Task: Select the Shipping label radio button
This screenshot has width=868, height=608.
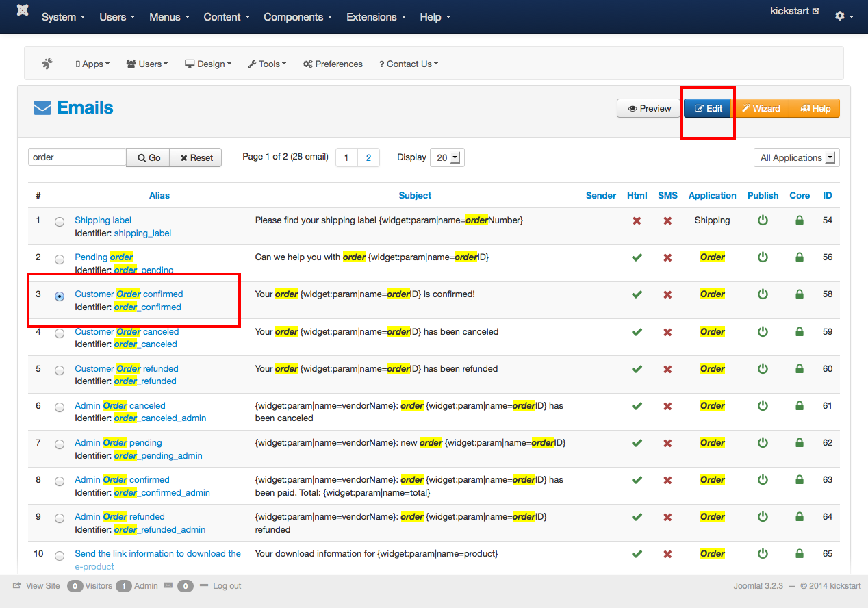Action: coord(60,222)
